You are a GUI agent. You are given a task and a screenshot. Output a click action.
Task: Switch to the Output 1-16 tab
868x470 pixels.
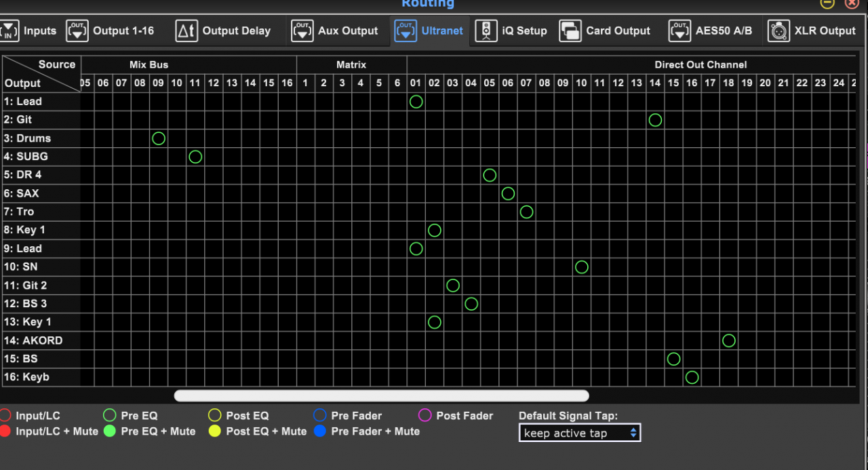pyautogui.click(x=110, y=31)
